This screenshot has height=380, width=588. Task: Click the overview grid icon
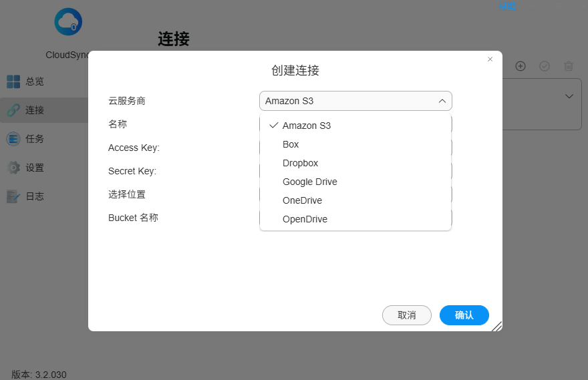(x=13, y=81)
